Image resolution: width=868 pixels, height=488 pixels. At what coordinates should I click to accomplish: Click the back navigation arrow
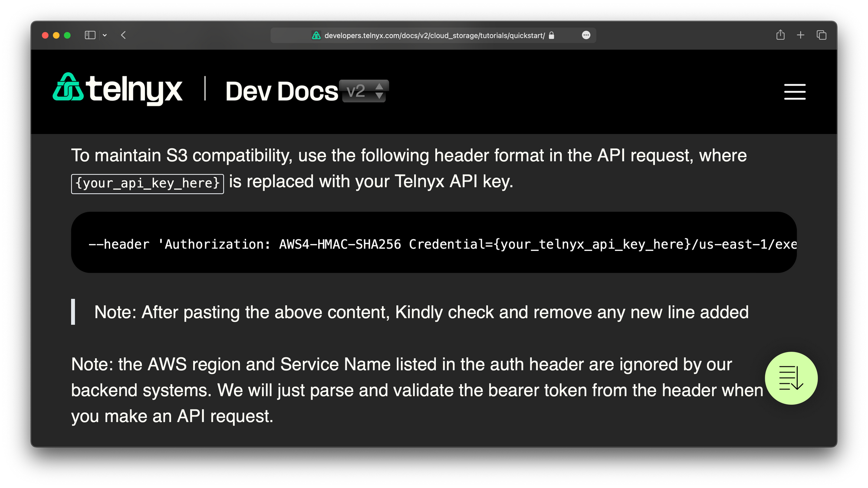point(123,35)
